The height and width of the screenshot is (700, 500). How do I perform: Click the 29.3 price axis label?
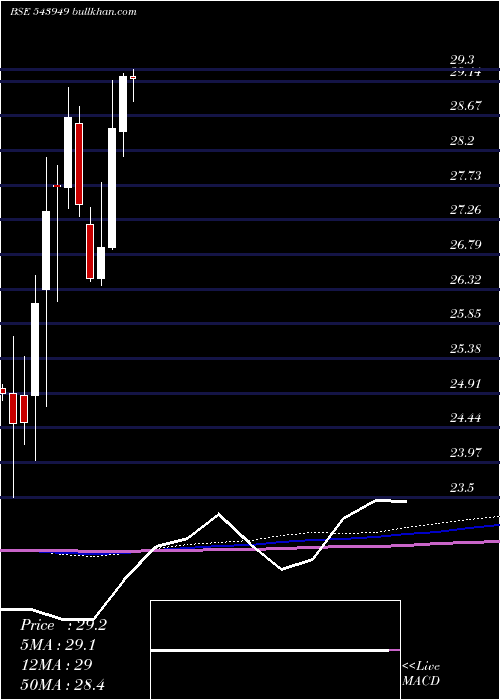462,60
